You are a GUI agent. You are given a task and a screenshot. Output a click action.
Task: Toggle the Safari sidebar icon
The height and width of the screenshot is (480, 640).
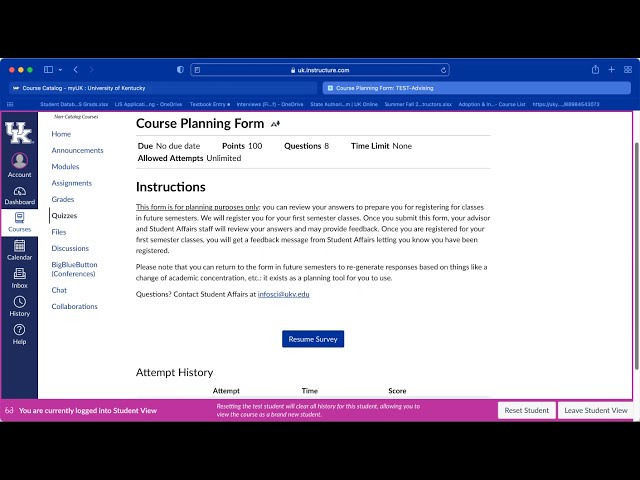[x=48, y=70]
